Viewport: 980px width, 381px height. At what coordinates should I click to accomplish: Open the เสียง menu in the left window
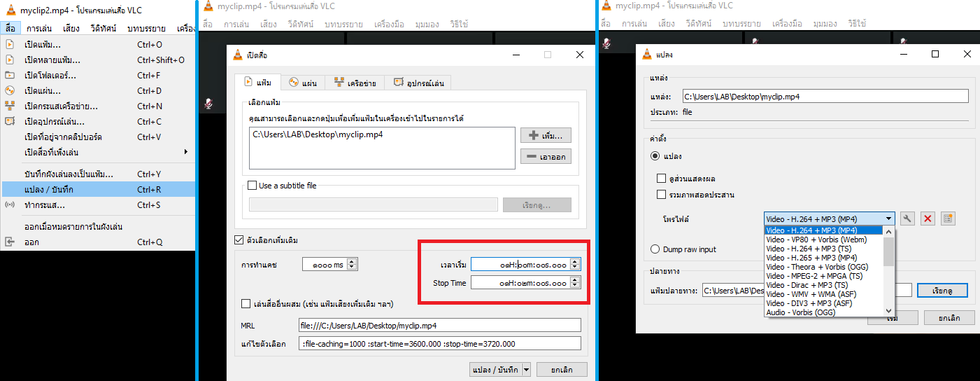point(71,29)
